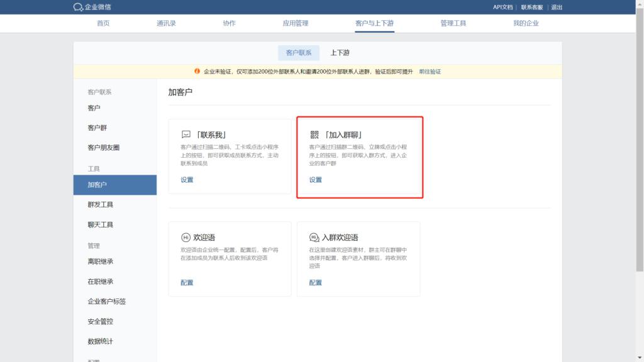Switch to the 上下游 tab

coord(341,53)
